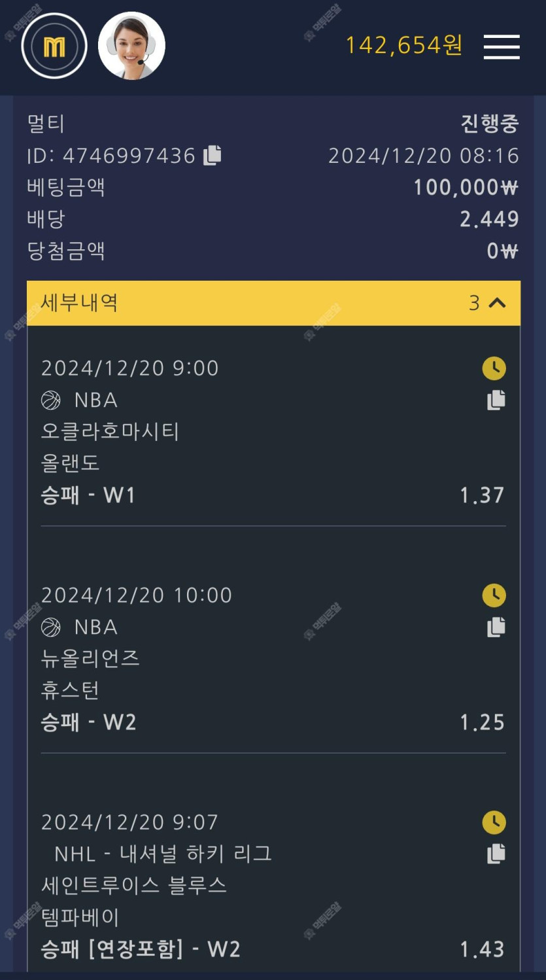Screen dimensions: 546x980
Task: Copy the 세인트루이스 블루스 bet entry
Action: 496,854
